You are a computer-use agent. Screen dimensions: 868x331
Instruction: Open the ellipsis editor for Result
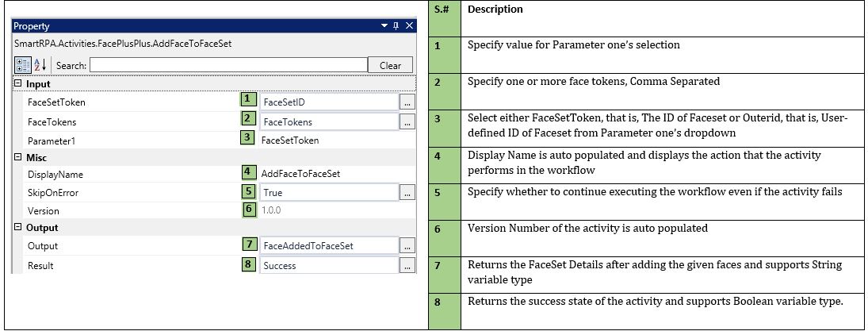coord(407,266)
